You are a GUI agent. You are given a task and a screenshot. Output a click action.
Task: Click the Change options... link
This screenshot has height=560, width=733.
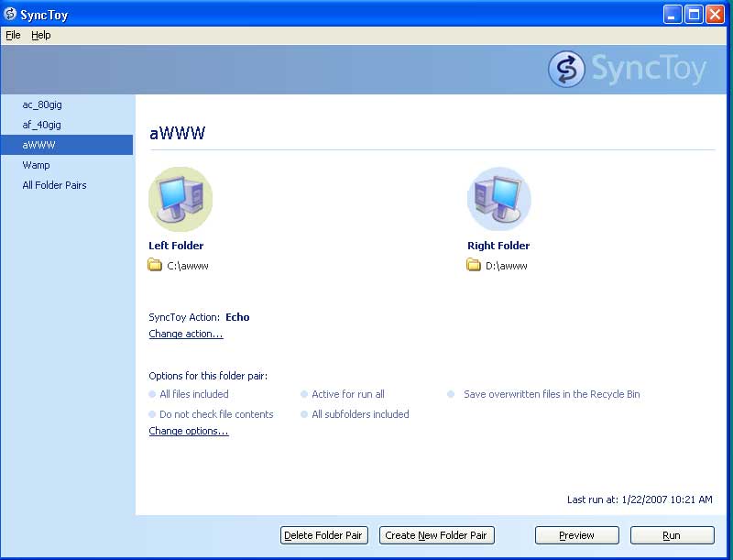189,431
